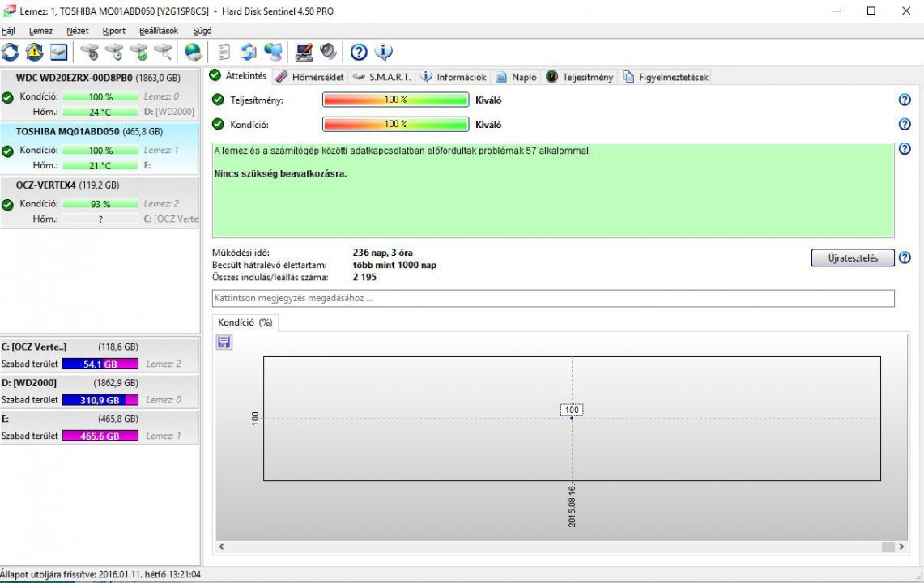Click the '236 nap, 3 óra' operating time value
This screenshot has width=924, height=583.
(x=382, y=253)
